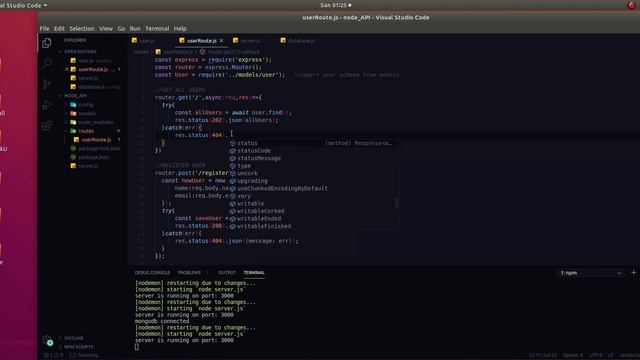Open the Run and Debug view icon
This screenshot has width=640, height=360.
(x=47, y=105)
